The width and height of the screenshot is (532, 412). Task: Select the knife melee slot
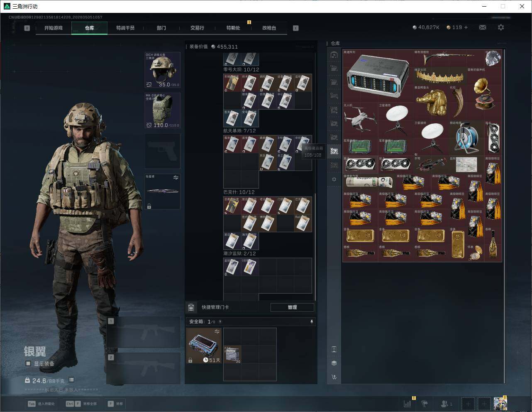pyautogui.click(x=162, y=191)
